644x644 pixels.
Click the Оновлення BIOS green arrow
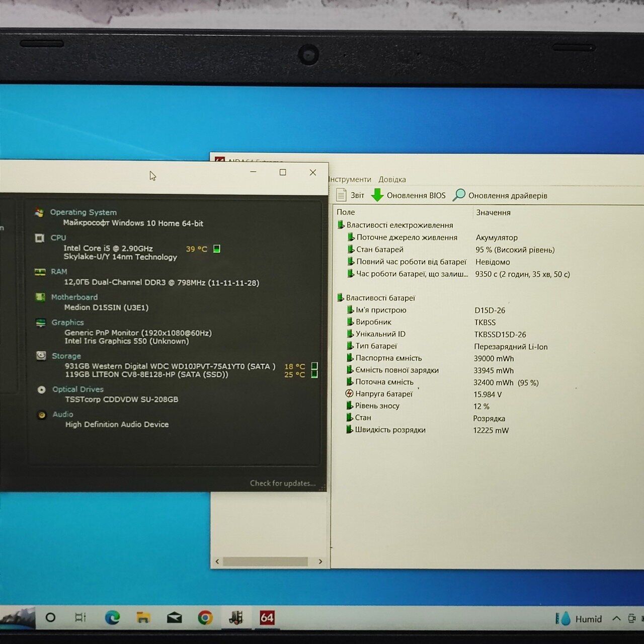click(377, 195)
